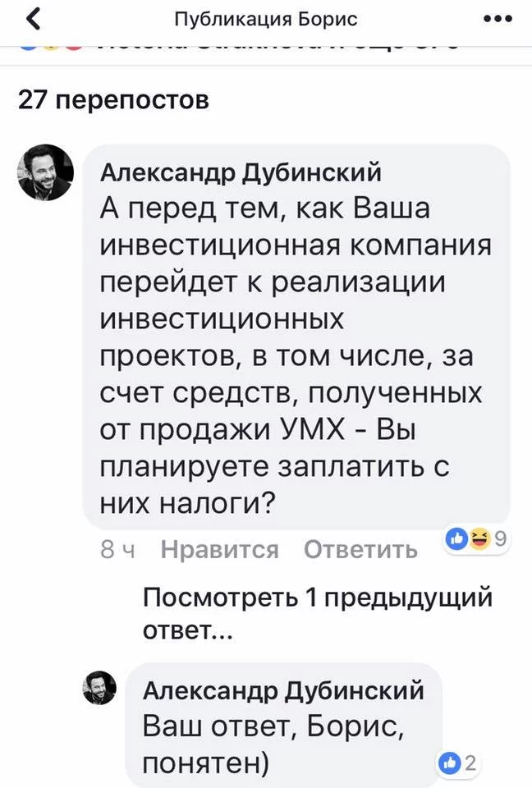Viewport: 532px width, 788px height.
Task: Tap the laughing emoji reaction on first comment
Action: 476,538
